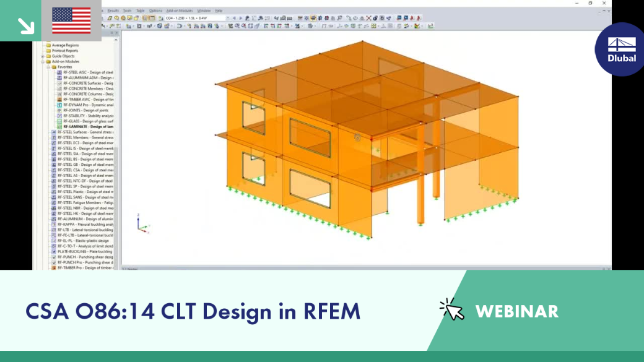Click the navigator panel vertical scrollbar
This screenshot has width=644, height=362.
tap(116, 154)
